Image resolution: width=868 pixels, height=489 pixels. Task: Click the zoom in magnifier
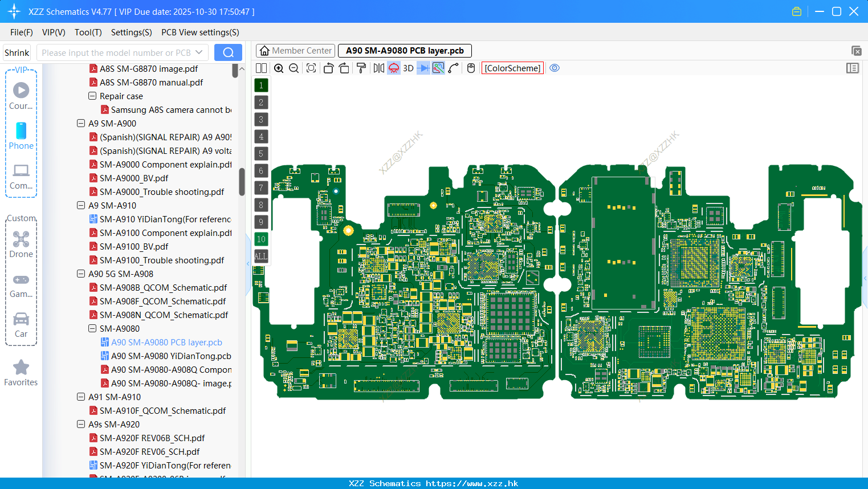tap(279, 68)
